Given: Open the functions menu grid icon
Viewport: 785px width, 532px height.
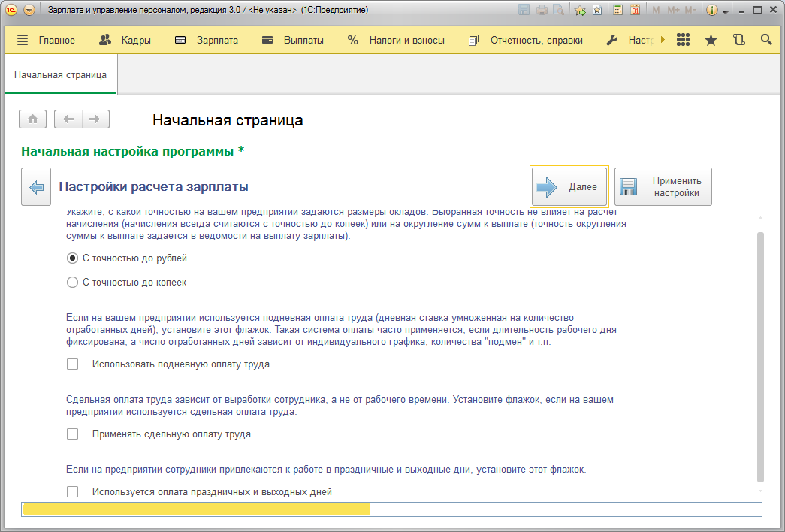Looking at the screenshot, I should pyautogui.click(x=683, y=40).
